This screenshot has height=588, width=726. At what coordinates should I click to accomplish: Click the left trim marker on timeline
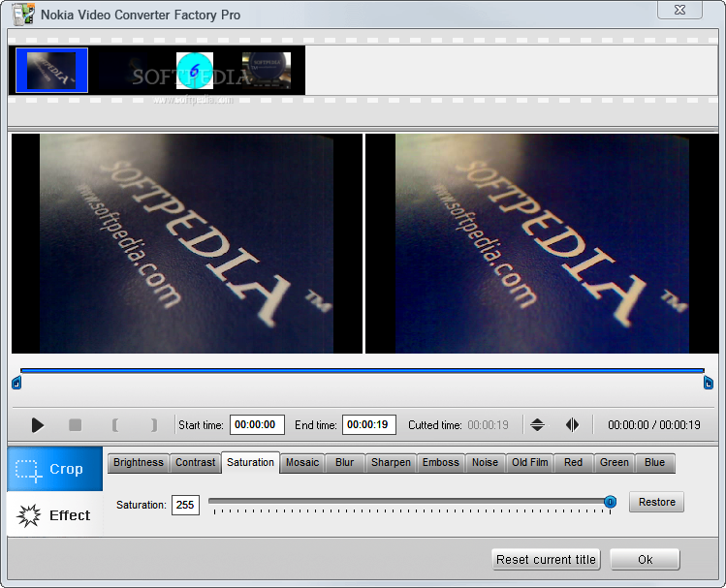(16, 383)
